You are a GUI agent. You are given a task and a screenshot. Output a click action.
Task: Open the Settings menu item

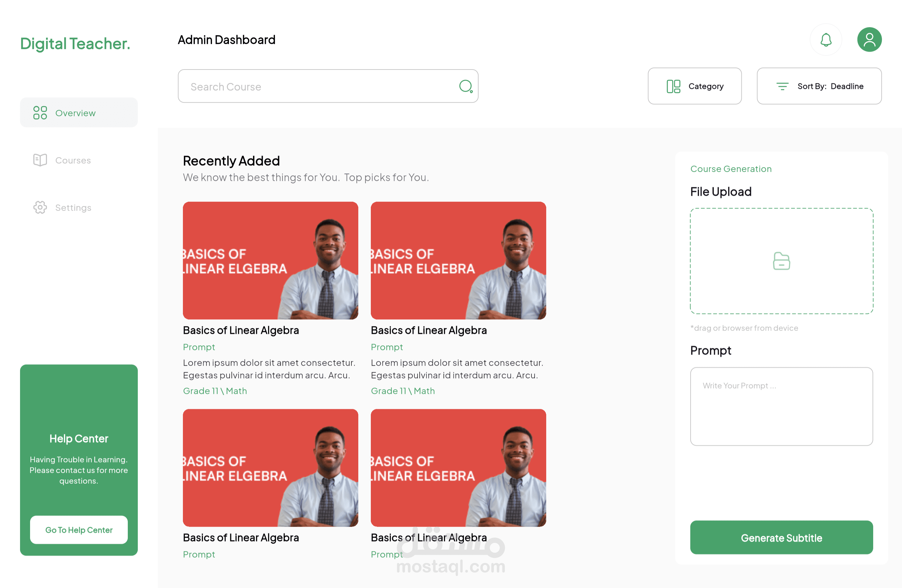point(73,208)
